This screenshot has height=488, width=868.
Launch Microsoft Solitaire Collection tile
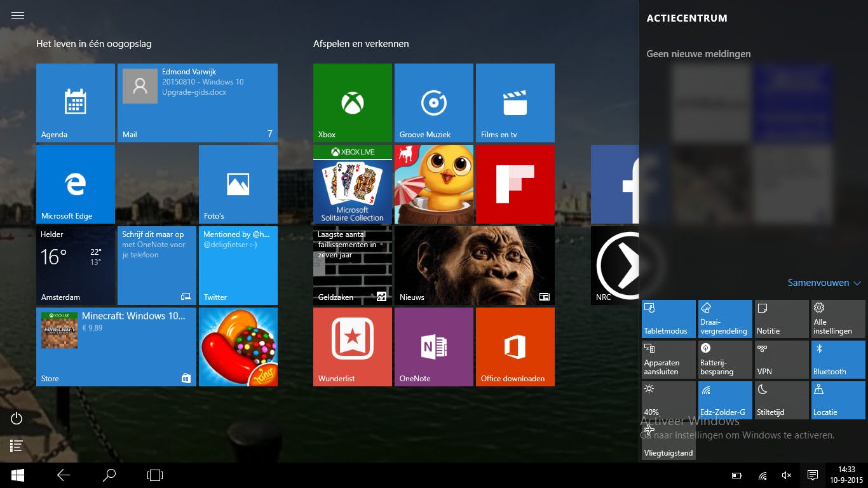tap(353, 184)
